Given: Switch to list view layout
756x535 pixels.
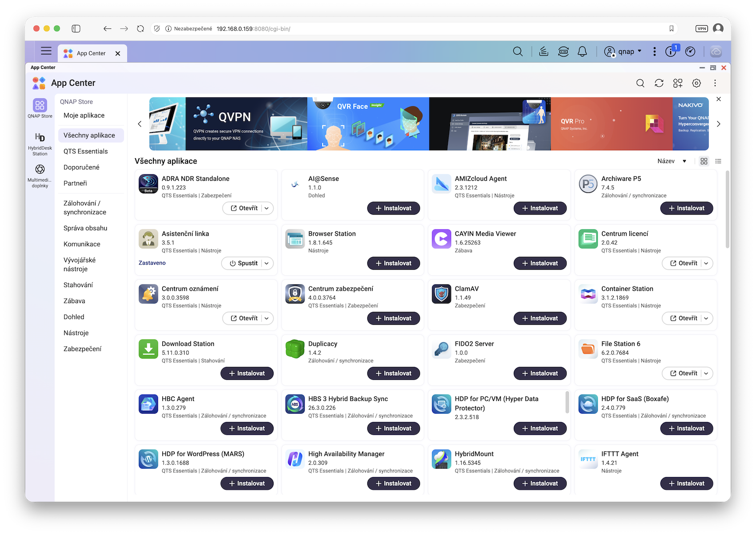Looking at the screenshot, I should (718, 161).
